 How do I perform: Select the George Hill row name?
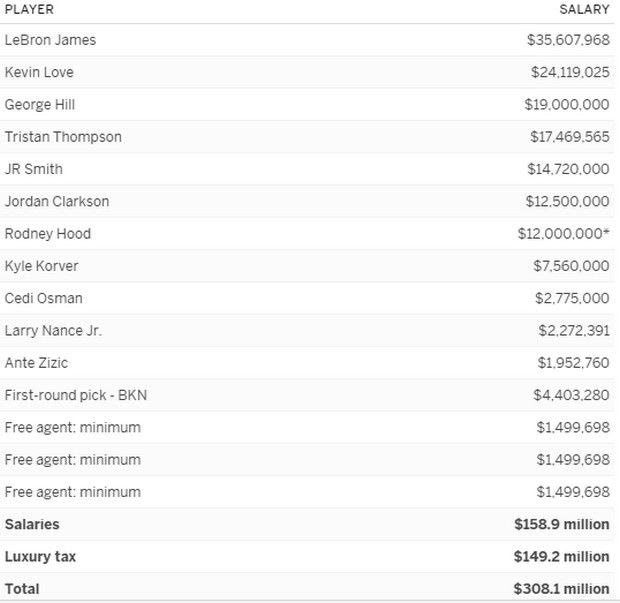tap(40, 104)
